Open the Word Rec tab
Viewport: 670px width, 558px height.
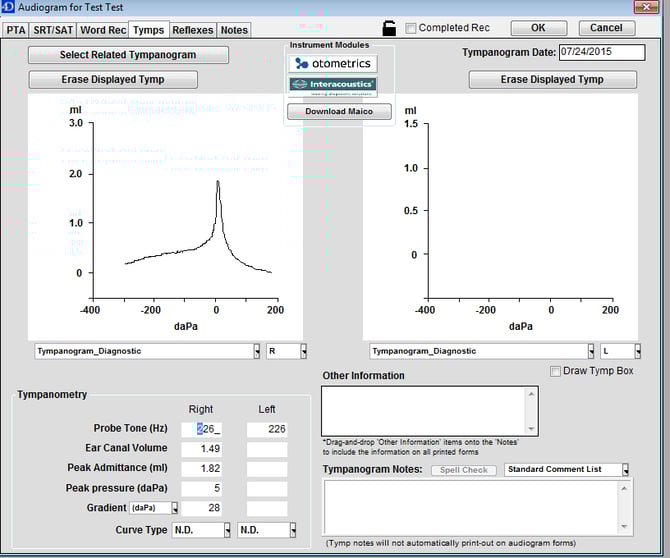[x=103, y=30]
